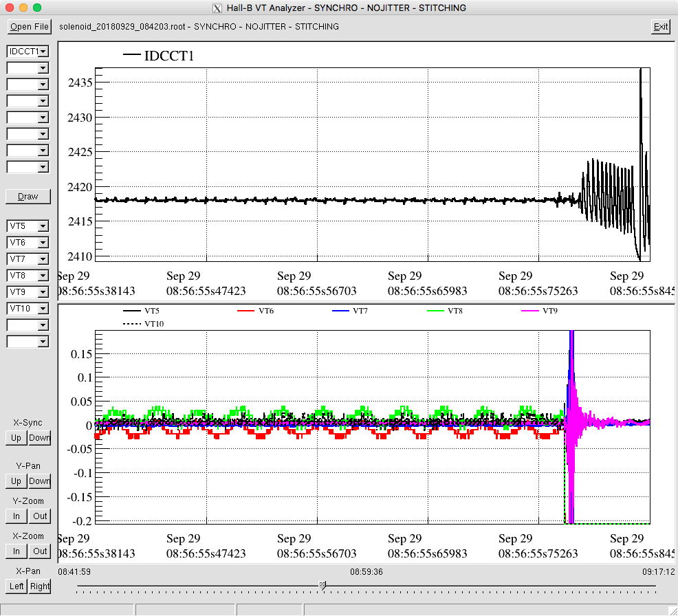The height and width of the screenshot is (616, 678).
Task: Expand the VT5 channel dropdown
Action: (x=43, y=226)
